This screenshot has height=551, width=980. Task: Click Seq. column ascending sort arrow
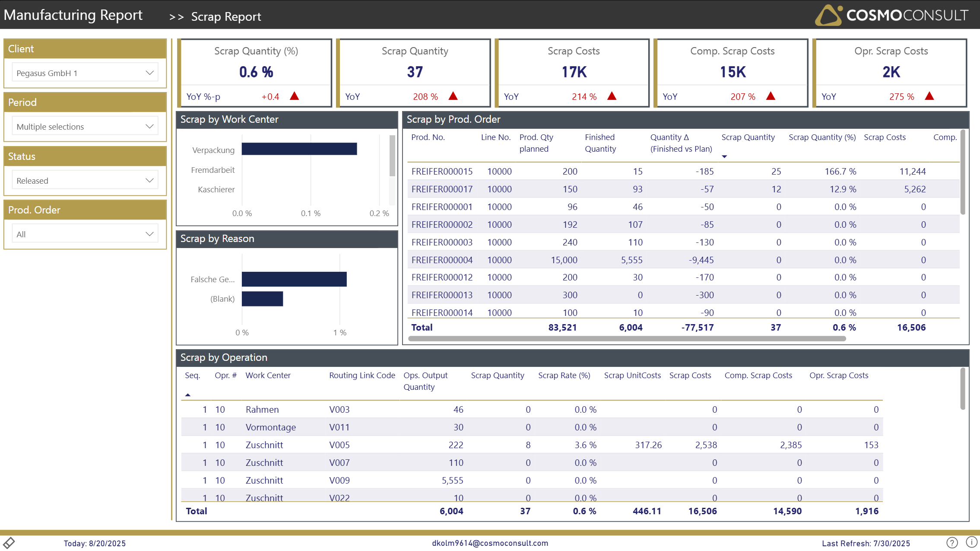click(188, 395)
